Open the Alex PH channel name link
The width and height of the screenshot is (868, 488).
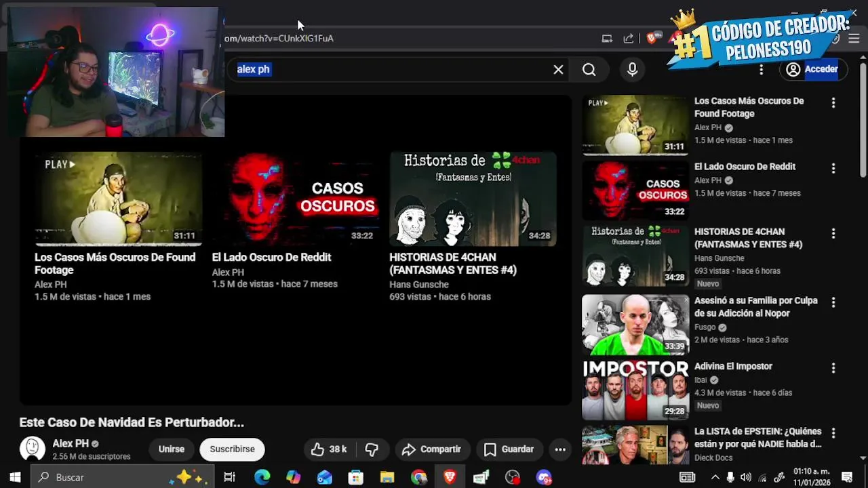(71, 443)
